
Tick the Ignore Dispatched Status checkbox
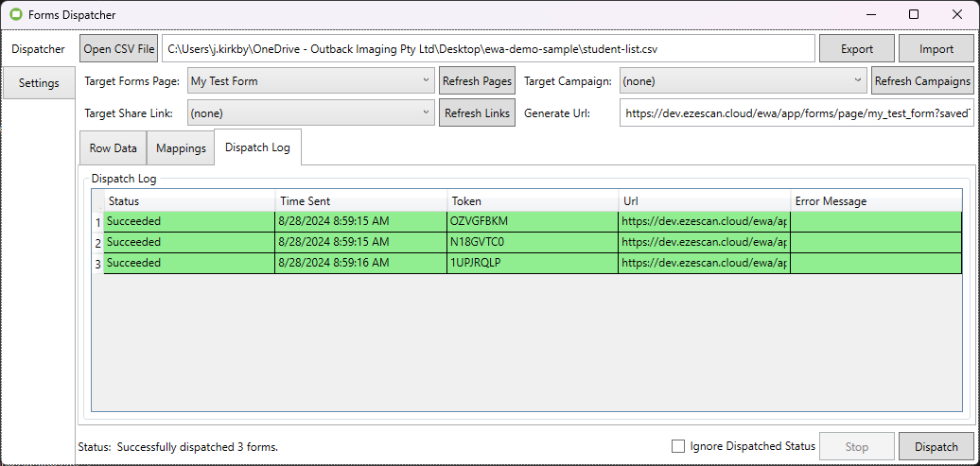(678, 446)
